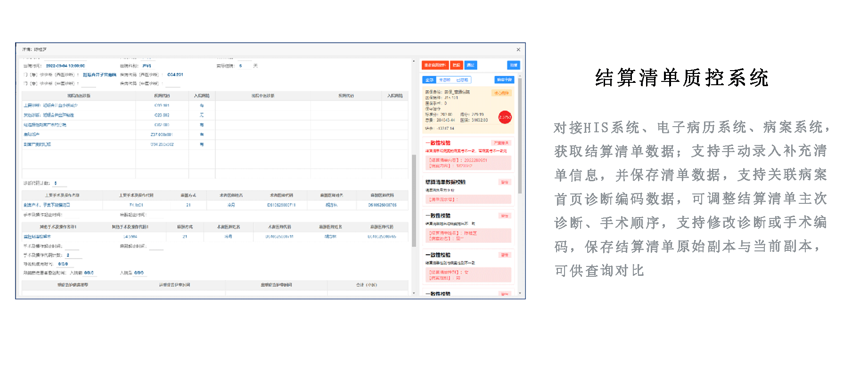Click the red circular score badge
Viewport: 868px width, 370px height.
tap(505, 117)
